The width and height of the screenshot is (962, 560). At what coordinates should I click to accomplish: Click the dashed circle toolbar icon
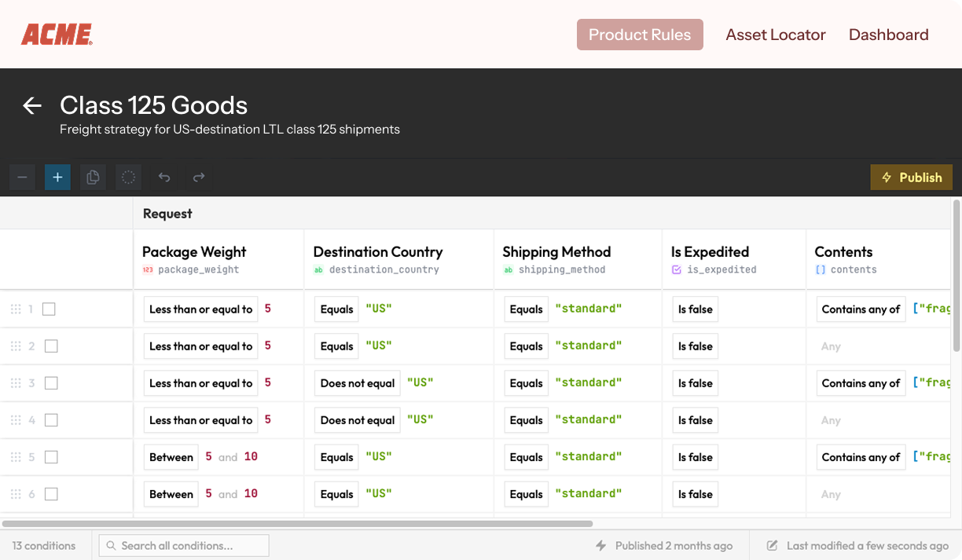pyautogui.click(x=128, y=178)
